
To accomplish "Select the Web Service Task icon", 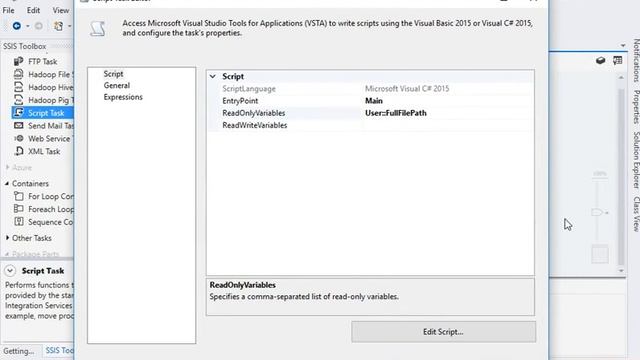I will point(18,138).
